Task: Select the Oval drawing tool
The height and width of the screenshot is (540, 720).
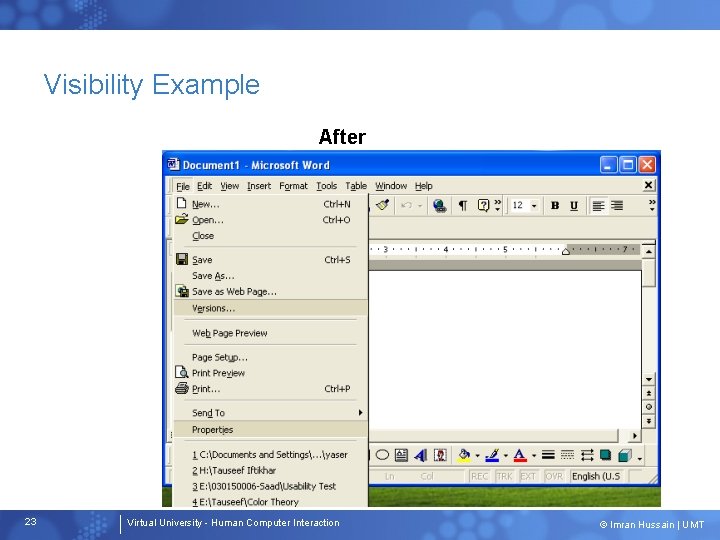Action: point(382,455)
